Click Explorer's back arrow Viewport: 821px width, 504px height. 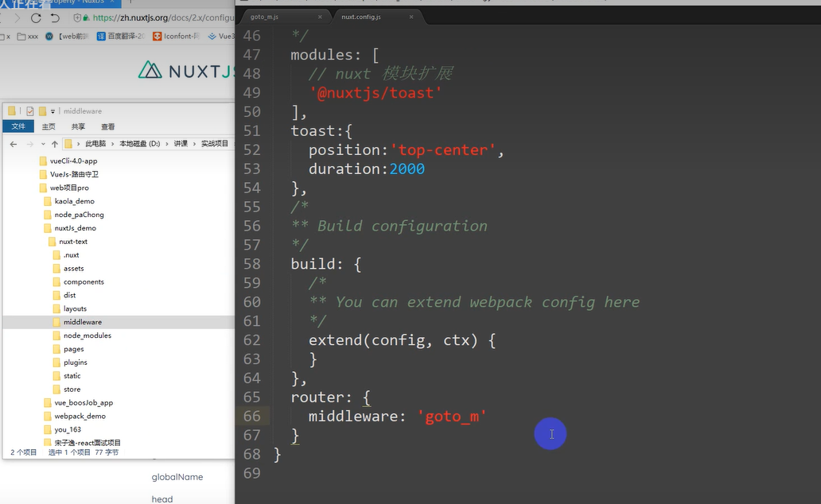coord(14,144)
